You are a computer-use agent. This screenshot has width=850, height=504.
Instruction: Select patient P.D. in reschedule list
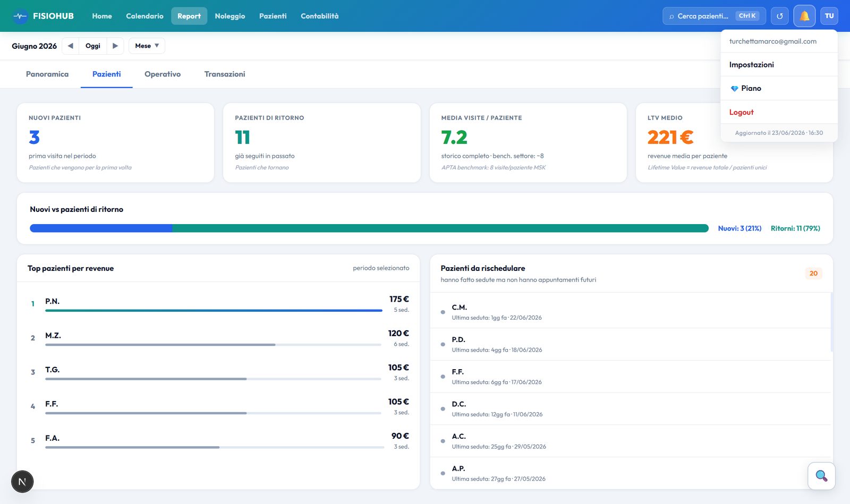[x=631, y=344]
